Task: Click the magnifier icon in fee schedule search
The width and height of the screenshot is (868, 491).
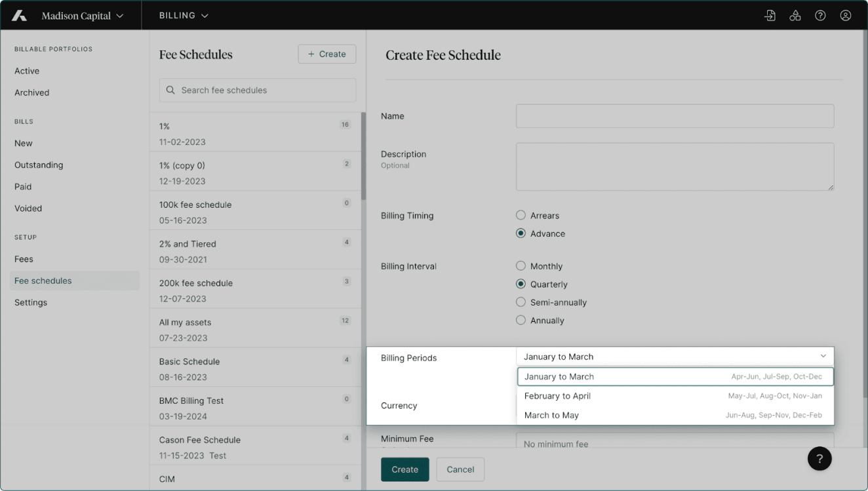Action: [x=171, y=90]
